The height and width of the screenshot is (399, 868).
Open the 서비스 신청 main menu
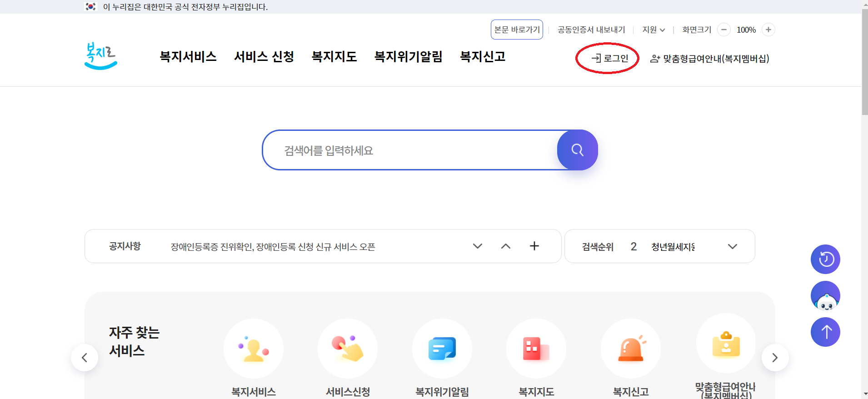click(x=264, y=56)
